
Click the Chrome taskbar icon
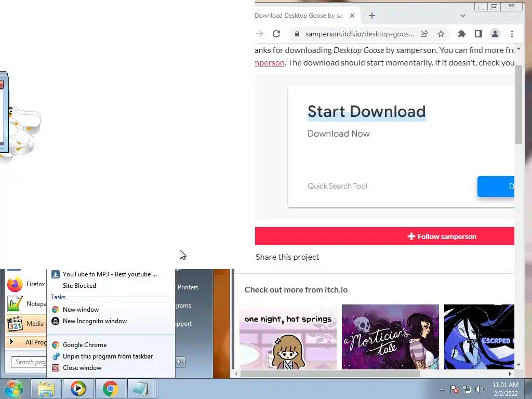pos(110,389)
